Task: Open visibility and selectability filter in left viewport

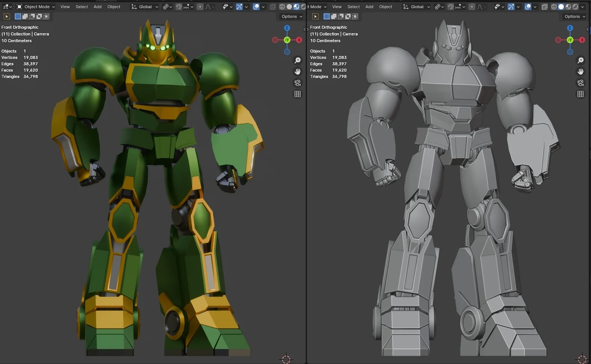Action: pyautogui.click(x=227, y=7)
